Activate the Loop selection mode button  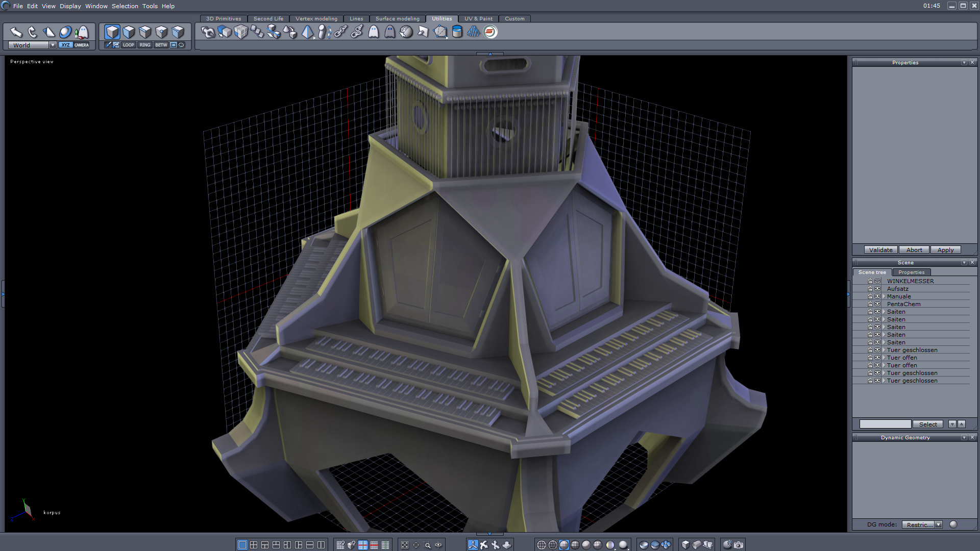pos(128,45)
